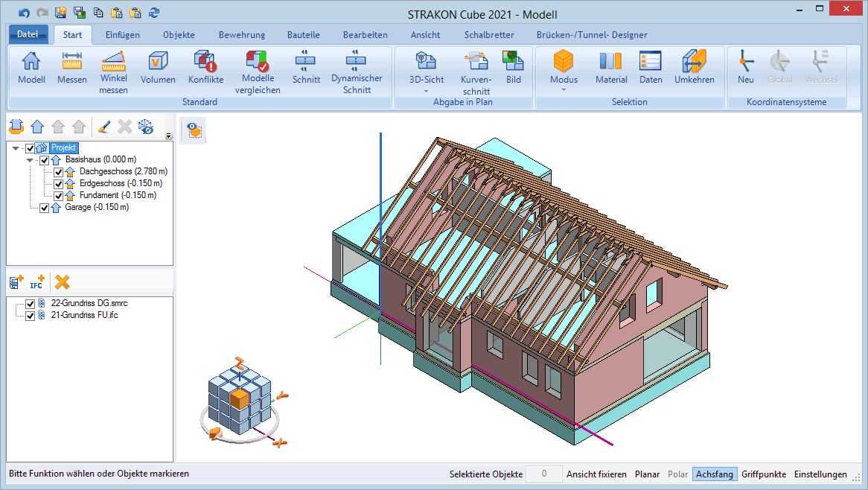Click the redo arrow in title bar
The width and height of the screenshot is (868, 490).
[42, 12]
